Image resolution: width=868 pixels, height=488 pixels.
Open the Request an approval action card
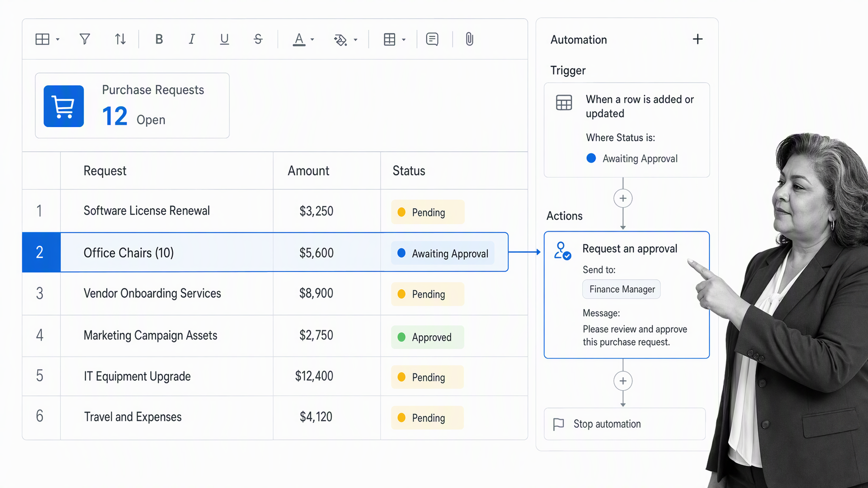pos(627,295)
